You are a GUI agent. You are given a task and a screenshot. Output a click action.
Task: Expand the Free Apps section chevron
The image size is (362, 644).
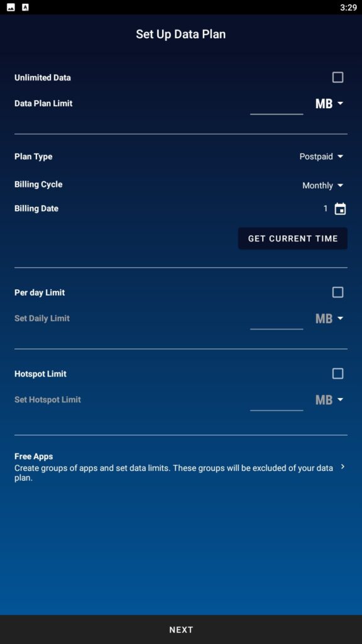tap(343, 467)
